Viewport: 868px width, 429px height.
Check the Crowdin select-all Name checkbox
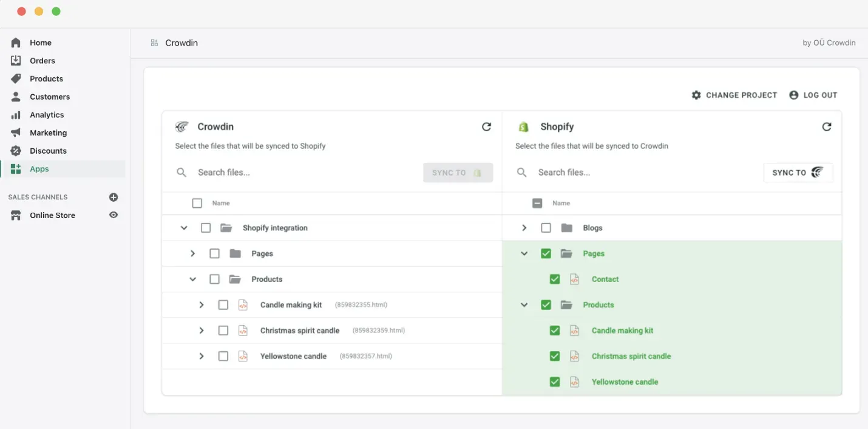pos(197,203)
